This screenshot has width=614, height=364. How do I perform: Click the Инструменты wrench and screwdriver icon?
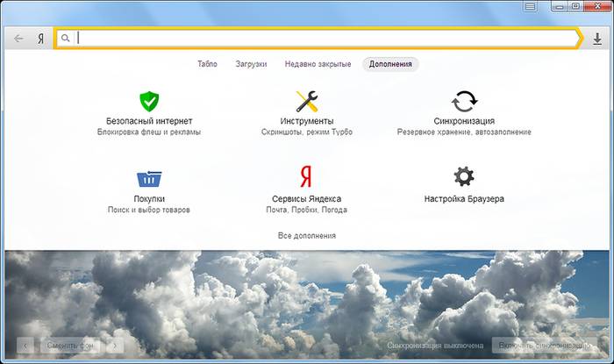306,100
